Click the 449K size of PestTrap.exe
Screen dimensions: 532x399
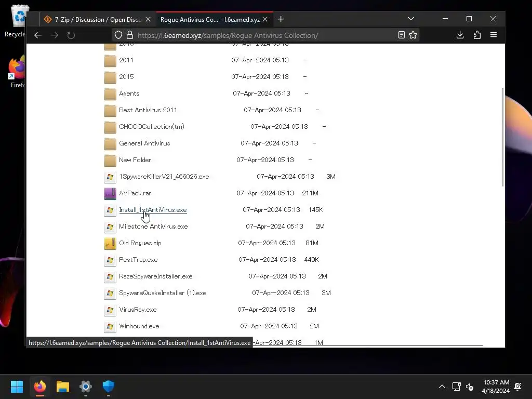[x=312, y=260]
